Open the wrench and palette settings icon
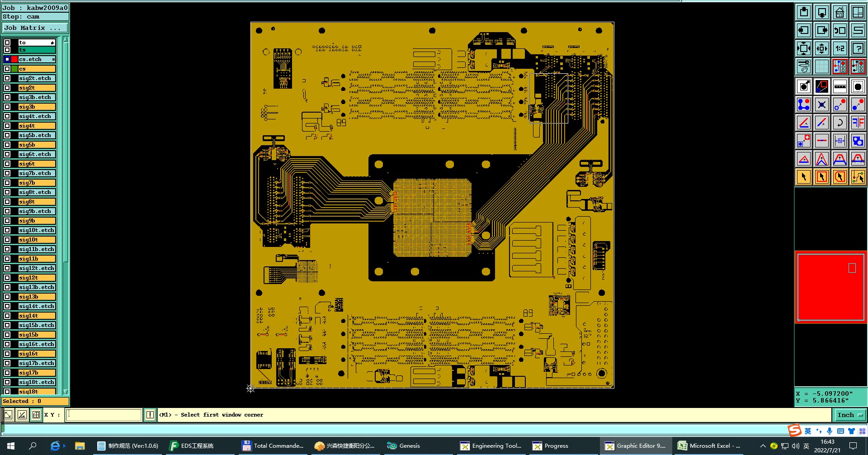Screen dimensions: 868x455 click(804, 66)
